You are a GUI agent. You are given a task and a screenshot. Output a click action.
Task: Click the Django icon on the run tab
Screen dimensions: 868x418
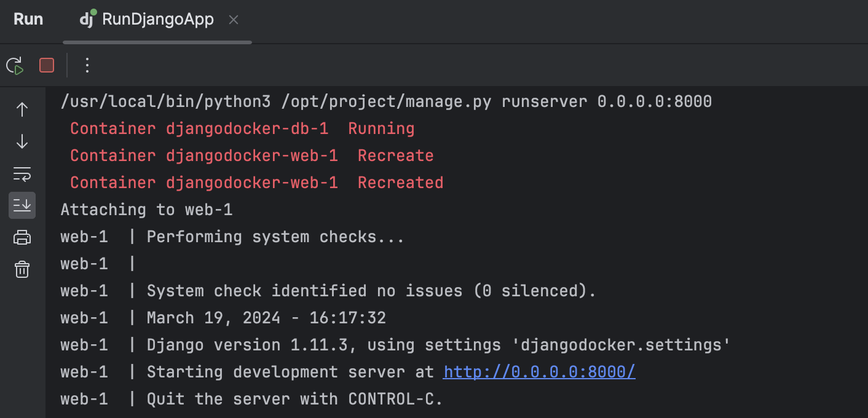(88, 19)
